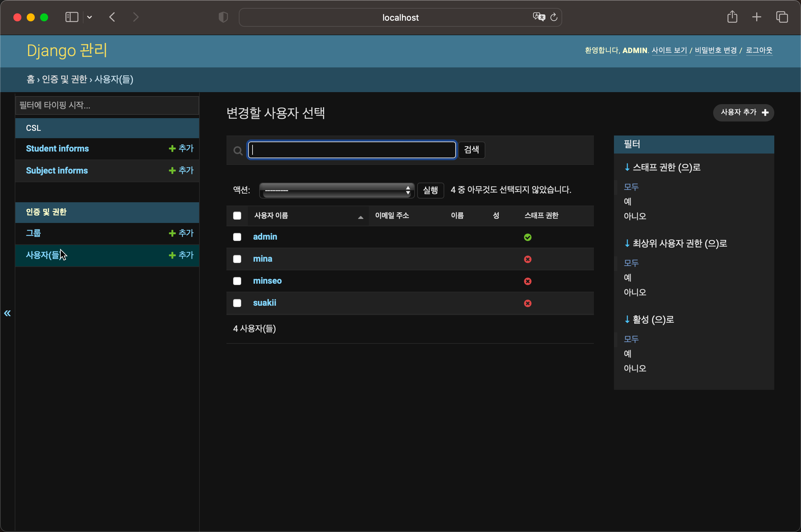Open the new tab plus icon
This screenshot has width=801, height=532.
tap(757, 17)
